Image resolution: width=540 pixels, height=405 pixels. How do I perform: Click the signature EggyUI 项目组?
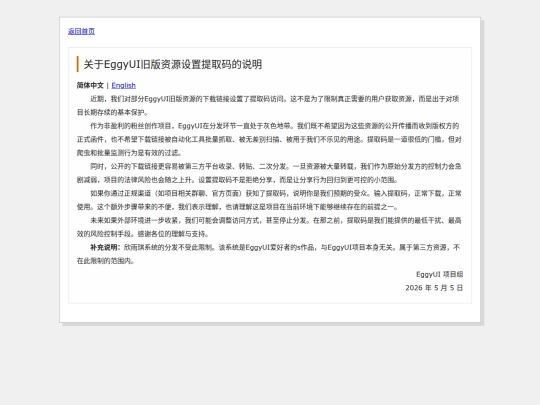(439, 274)
